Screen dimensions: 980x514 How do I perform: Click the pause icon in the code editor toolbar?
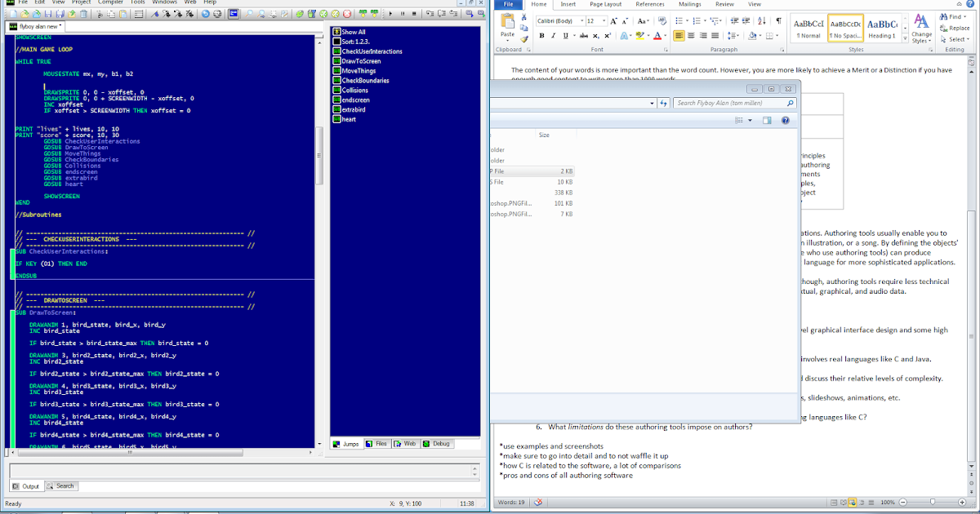point(403,14)
